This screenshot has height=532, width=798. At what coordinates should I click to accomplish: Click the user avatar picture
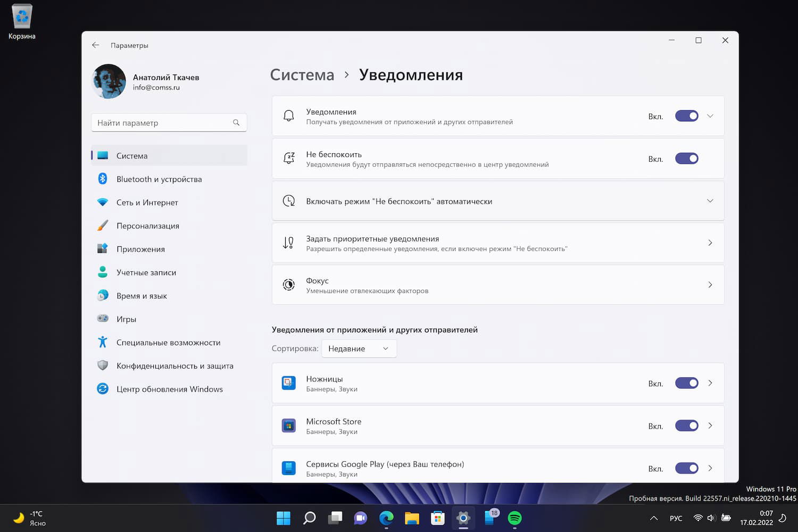109,81
